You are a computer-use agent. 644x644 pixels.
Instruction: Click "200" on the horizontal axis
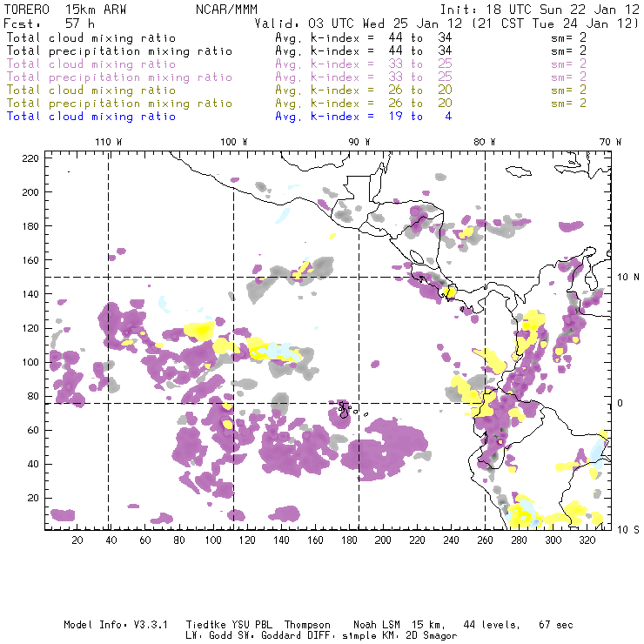383,540
